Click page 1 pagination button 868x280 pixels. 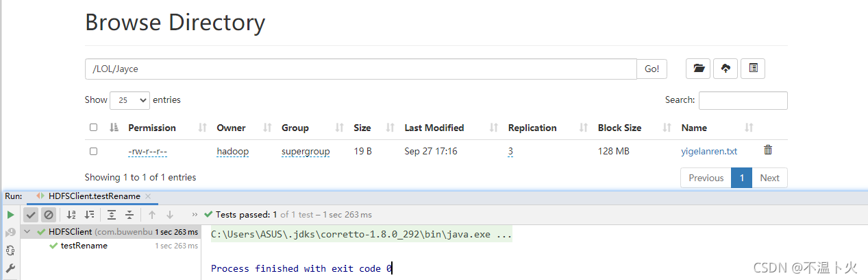pyautogui.click(x=741, y=178)
